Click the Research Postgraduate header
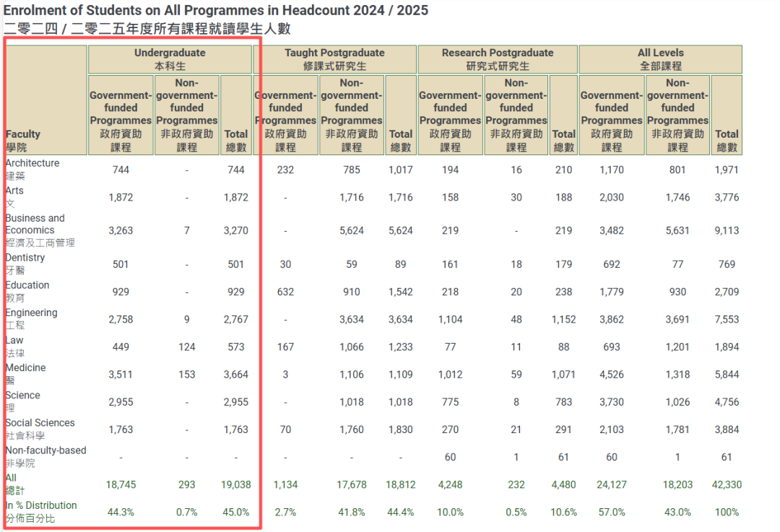The width and height of the screenshot is (780, 532). [x=497, y=58]
